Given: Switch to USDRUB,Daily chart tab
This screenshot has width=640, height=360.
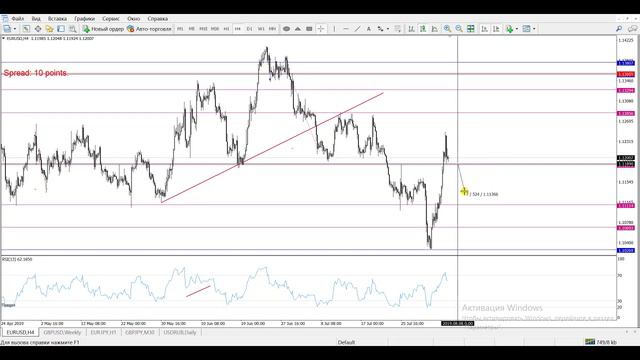Looking at the screenshot, I should (180, 333).
